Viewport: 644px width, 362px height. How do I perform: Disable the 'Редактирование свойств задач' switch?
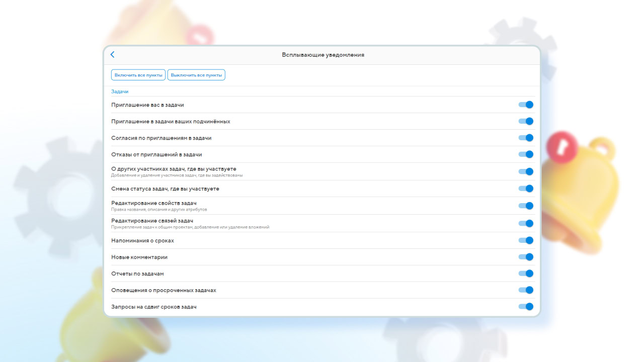pyautogui.click(x=526, y=206)
